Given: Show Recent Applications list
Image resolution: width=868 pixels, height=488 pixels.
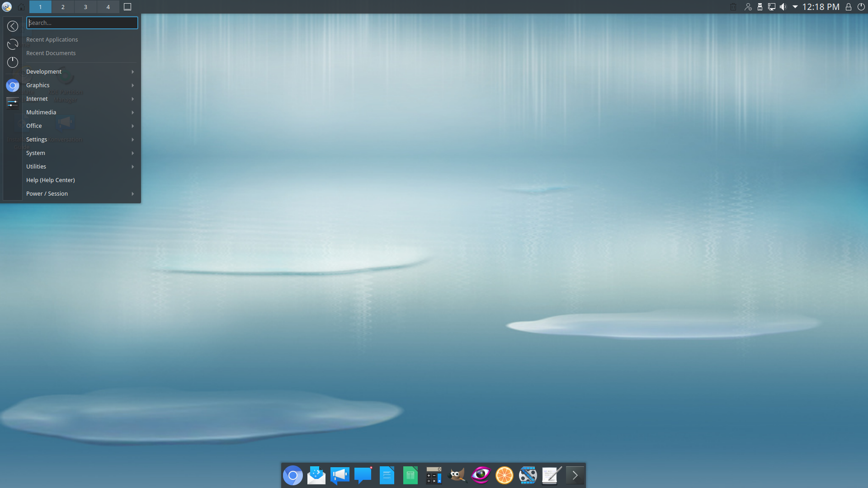Looking at the screenshot, I should pyautogui.click(x=52, y=40).
